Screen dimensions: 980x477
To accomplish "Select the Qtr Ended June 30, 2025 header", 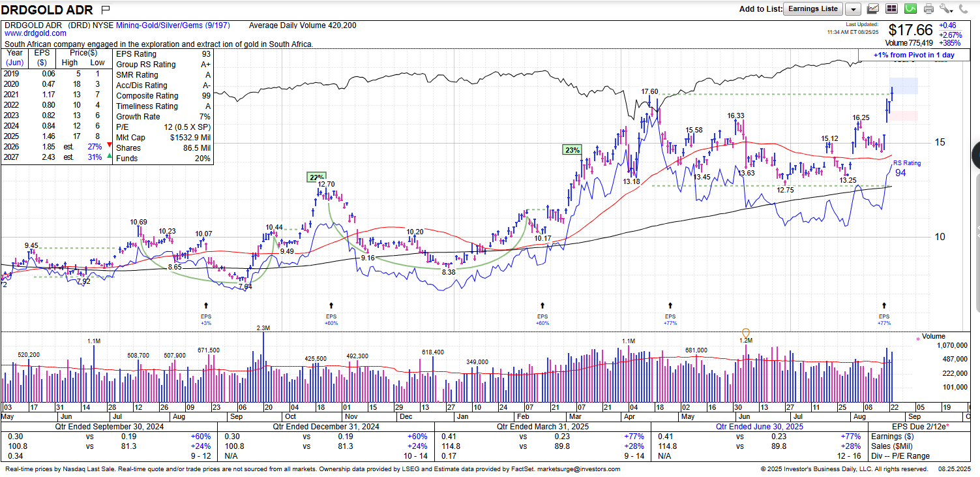I will pos(759,427).
